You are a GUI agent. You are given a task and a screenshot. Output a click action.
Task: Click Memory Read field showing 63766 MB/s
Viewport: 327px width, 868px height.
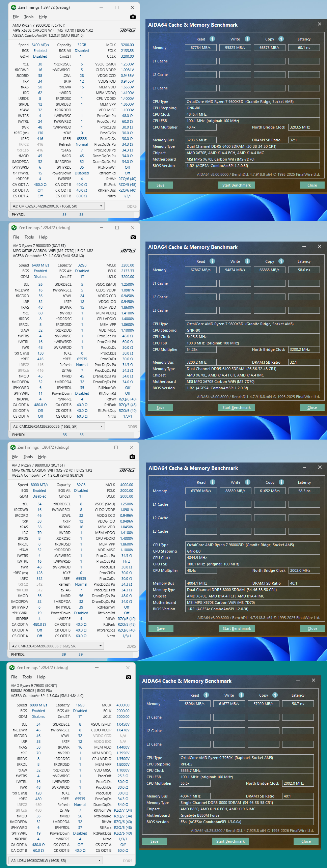[x=201, y=491]
